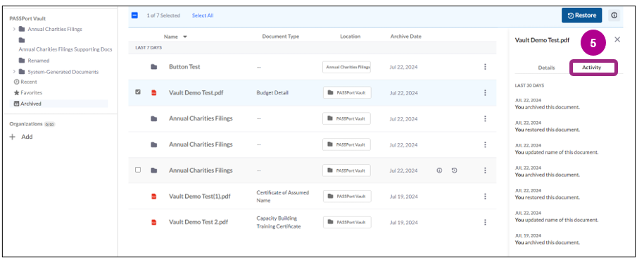The width and height of the screenshot is (644, 265).
Task: Click the Vault Demo Test.pdf file name in list
Action: point(196,92)
